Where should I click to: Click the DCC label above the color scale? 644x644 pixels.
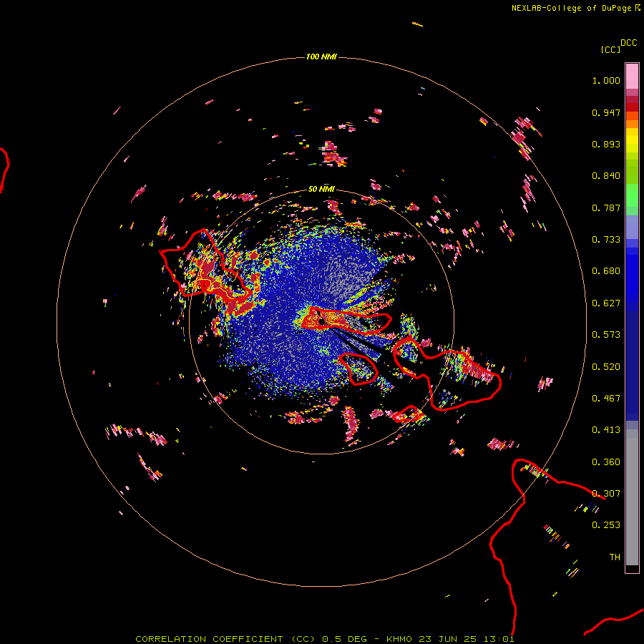[x=629, y=43]
